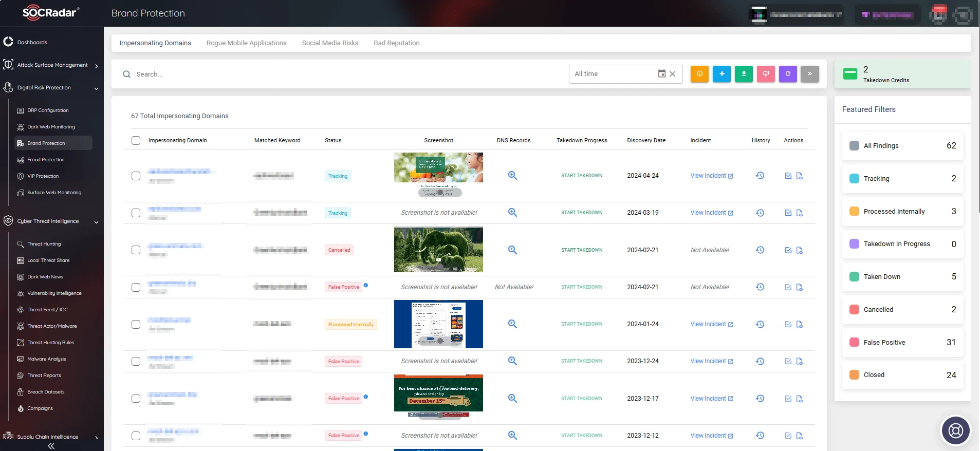This screenshot has width=980, height=451.
Task: Filter by False Positive featured filter
Action: click(902, 342)
